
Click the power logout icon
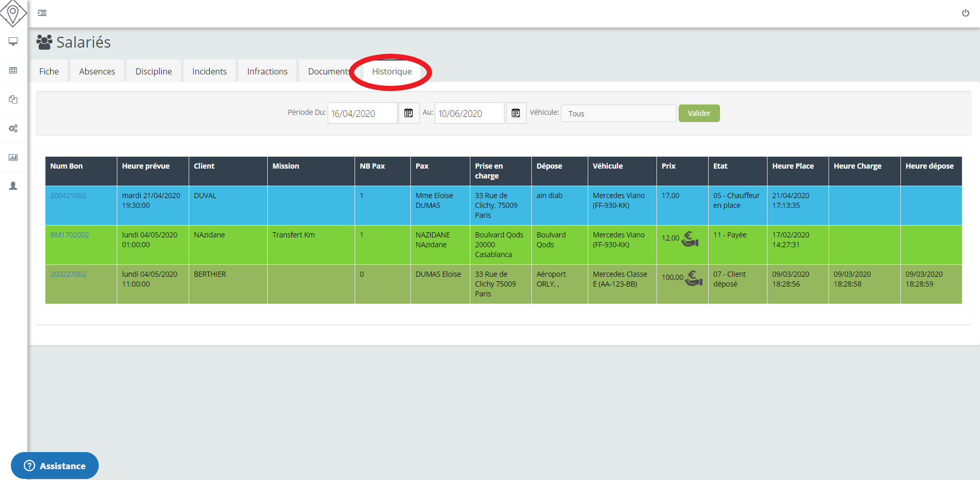click(965, 13)
